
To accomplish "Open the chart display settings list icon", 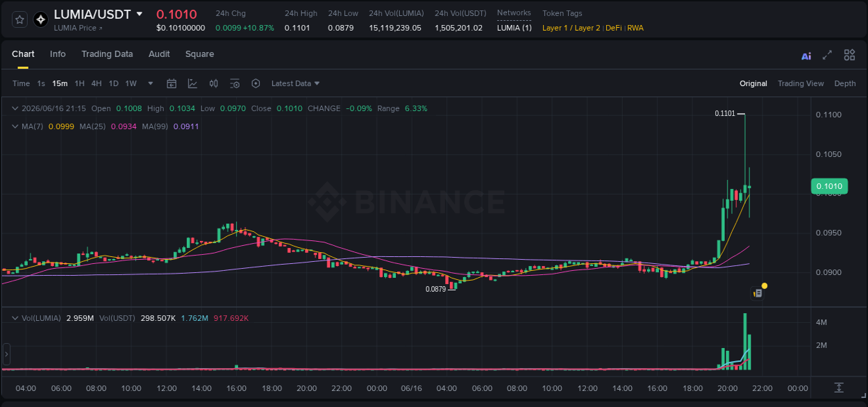I will pyautogui.click(x=235, y=83).
